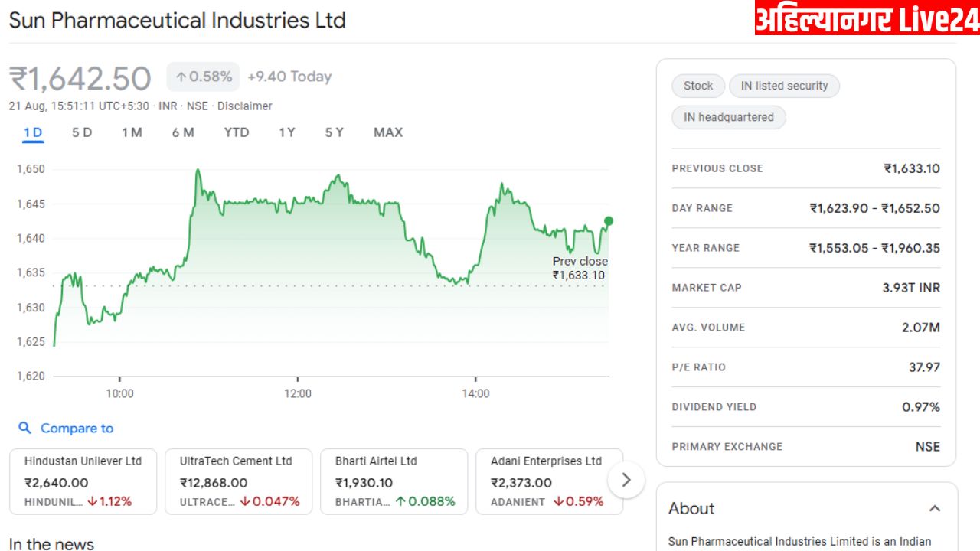This screenshot has height=551, width=980.
Task: Click the 0.58% change badge
Action: click(x=204, y=77)
